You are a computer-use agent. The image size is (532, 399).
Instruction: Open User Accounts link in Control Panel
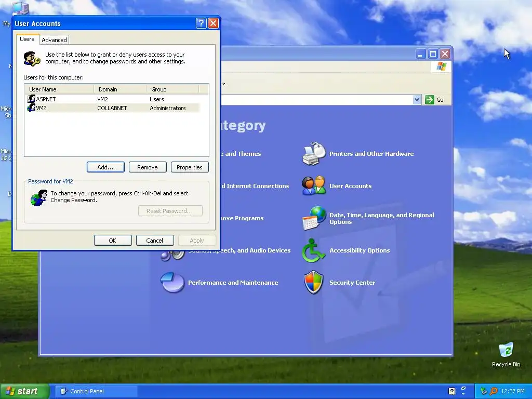coord(351,186)
